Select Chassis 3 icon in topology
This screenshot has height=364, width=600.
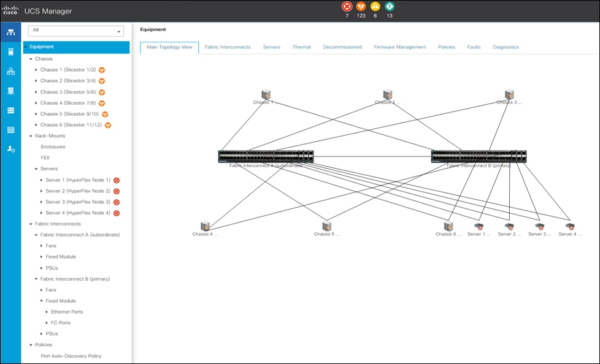pyautogui.click(x=509, y=94)
